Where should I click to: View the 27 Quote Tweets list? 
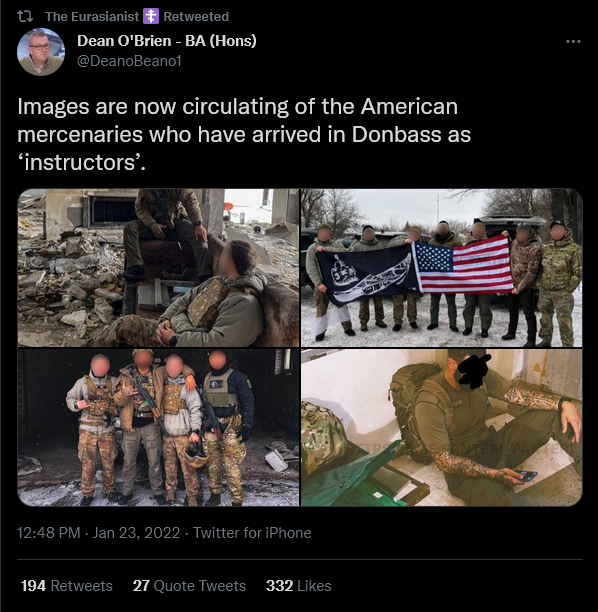point(189,586)
